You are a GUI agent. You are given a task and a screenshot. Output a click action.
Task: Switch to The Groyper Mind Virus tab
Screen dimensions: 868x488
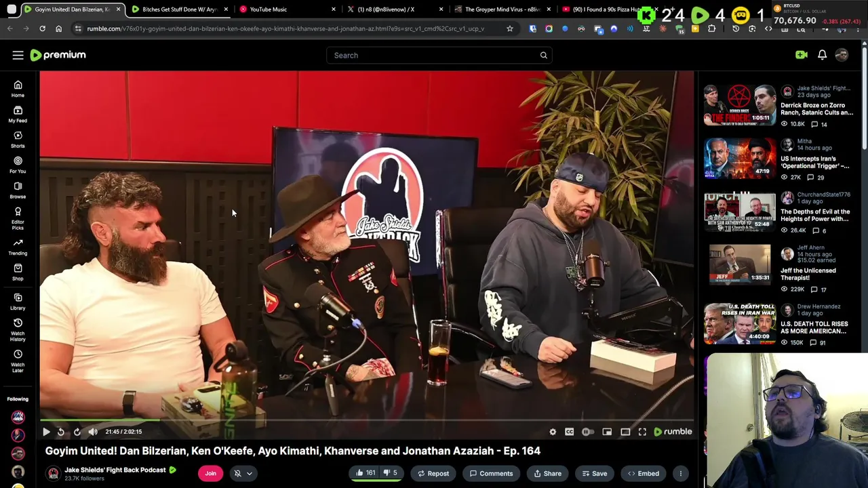click(x=502, y=9)
